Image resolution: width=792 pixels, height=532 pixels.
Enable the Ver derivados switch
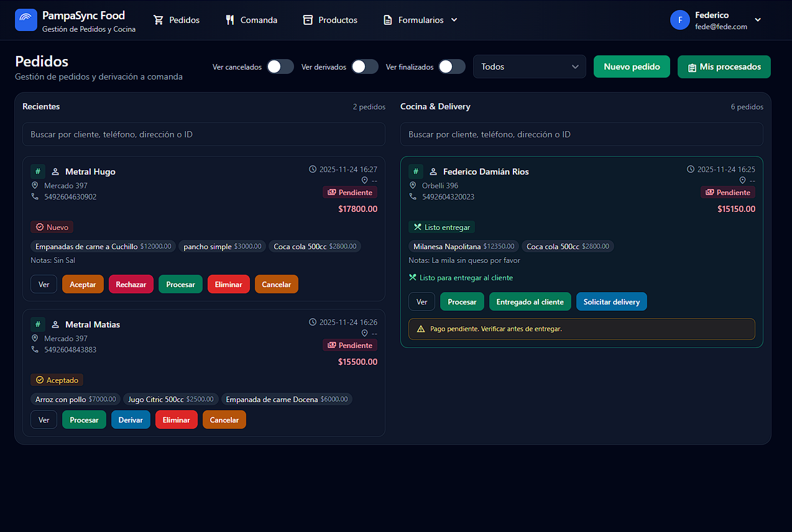tap(364, 67)
